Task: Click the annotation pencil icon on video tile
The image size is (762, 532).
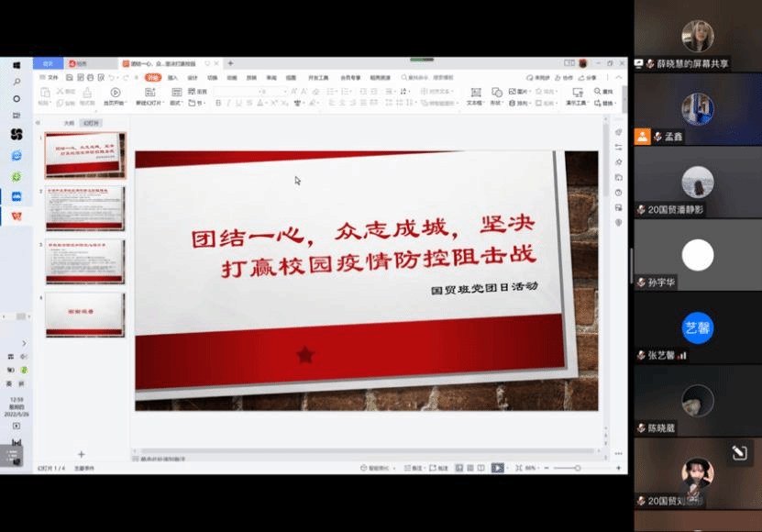Action: (x=738, y=452)
